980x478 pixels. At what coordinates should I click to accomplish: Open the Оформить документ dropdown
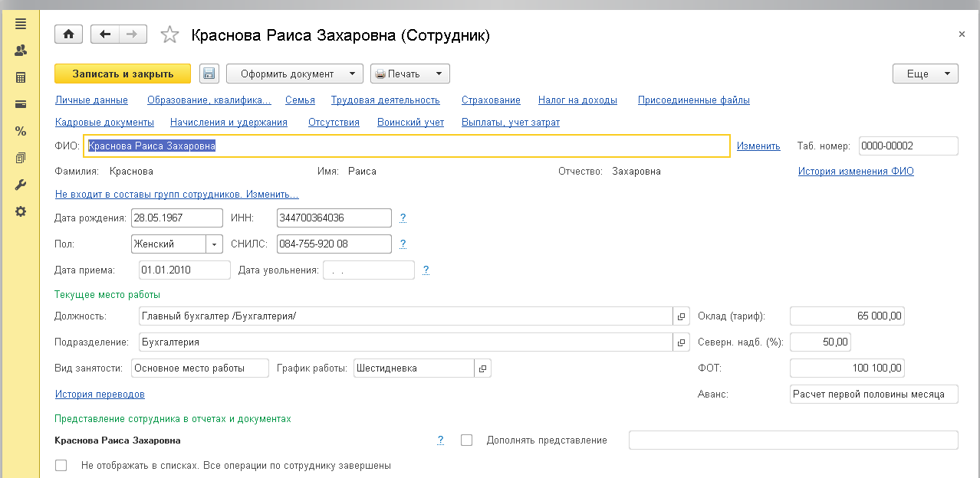coord(294,74)
